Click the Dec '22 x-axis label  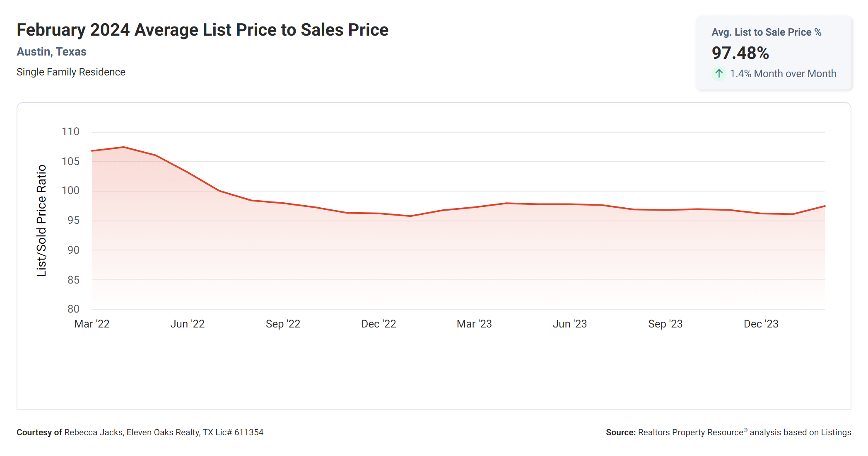[x=379, y=324]
